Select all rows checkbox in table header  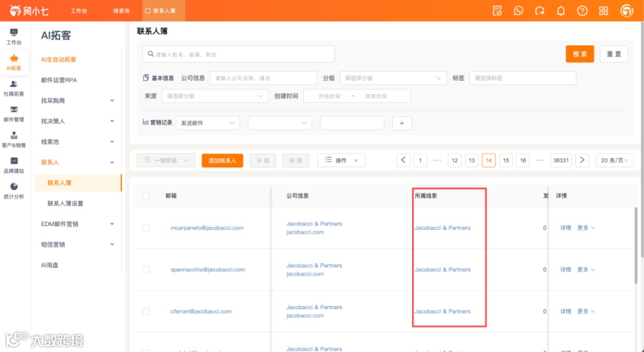pyautogui.click(x=146, y=196)
